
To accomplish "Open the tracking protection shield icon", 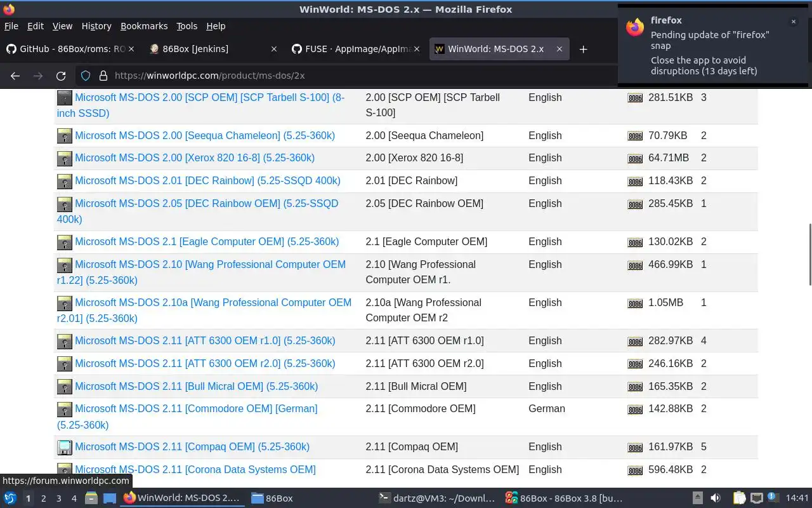I will pos(86,76).
